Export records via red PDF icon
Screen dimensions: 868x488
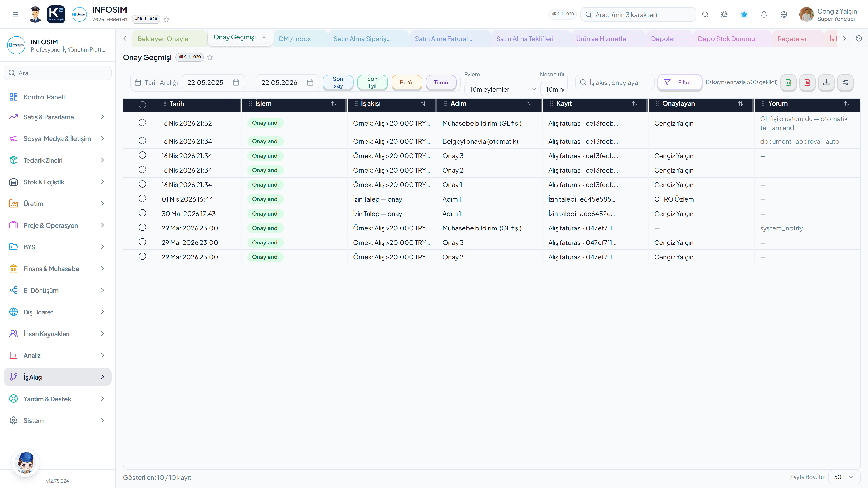tap(807, 82)
